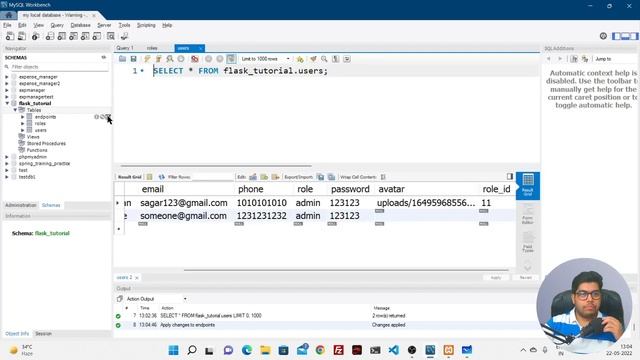
Task: Click the Revert button
Action: click(x=526, y=278)
